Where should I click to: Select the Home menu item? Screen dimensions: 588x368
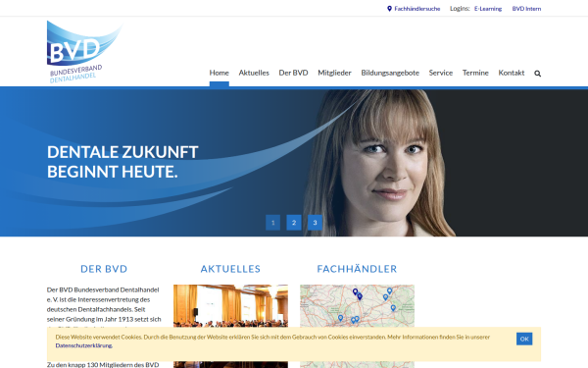point(219,73)
